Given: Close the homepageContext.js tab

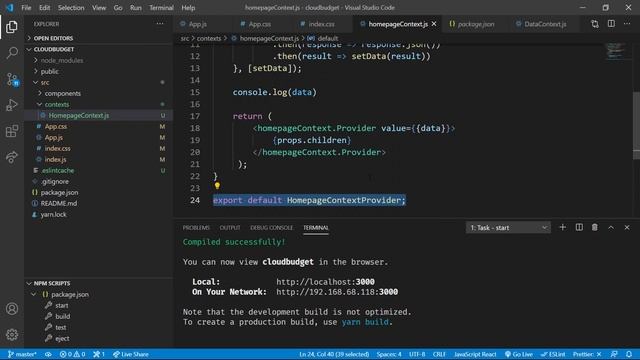Looking at the screenshot, I should 434,24.
